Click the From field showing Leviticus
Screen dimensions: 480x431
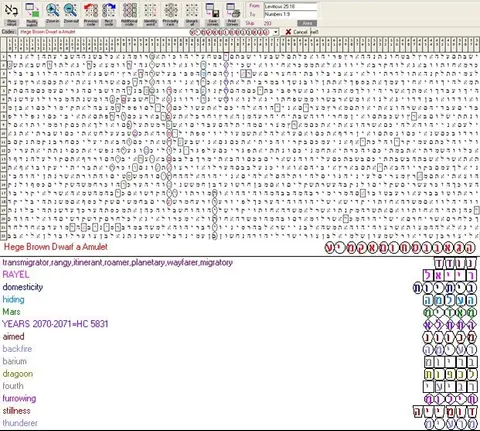[290, 6]
